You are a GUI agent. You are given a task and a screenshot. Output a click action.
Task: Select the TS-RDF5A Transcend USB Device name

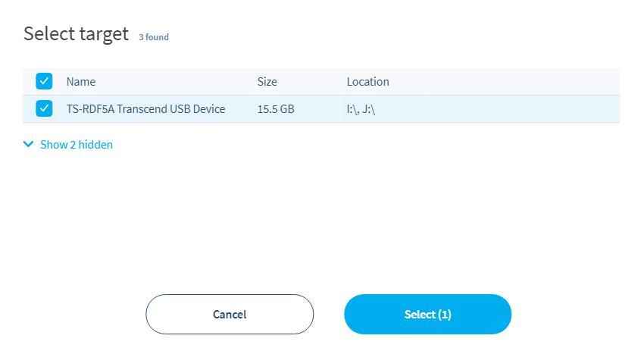pos(145,109)
